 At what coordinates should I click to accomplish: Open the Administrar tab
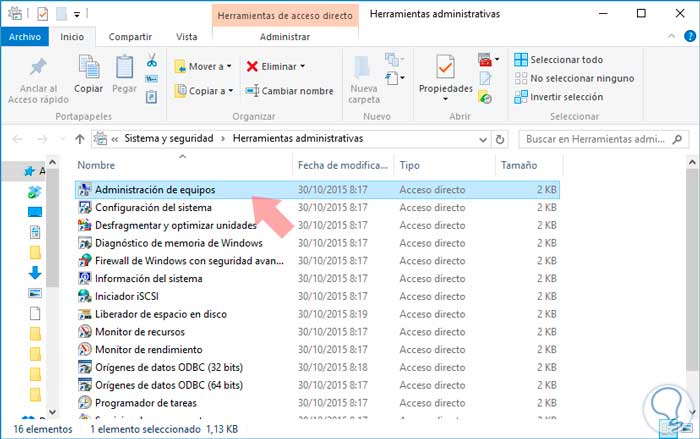(x=285, y=37)
